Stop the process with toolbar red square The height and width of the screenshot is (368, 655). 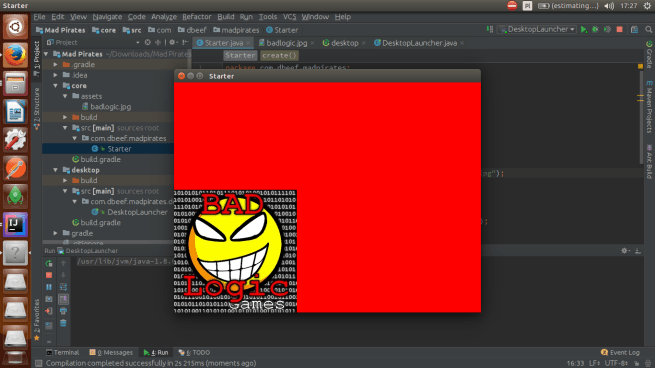(619, 30)
